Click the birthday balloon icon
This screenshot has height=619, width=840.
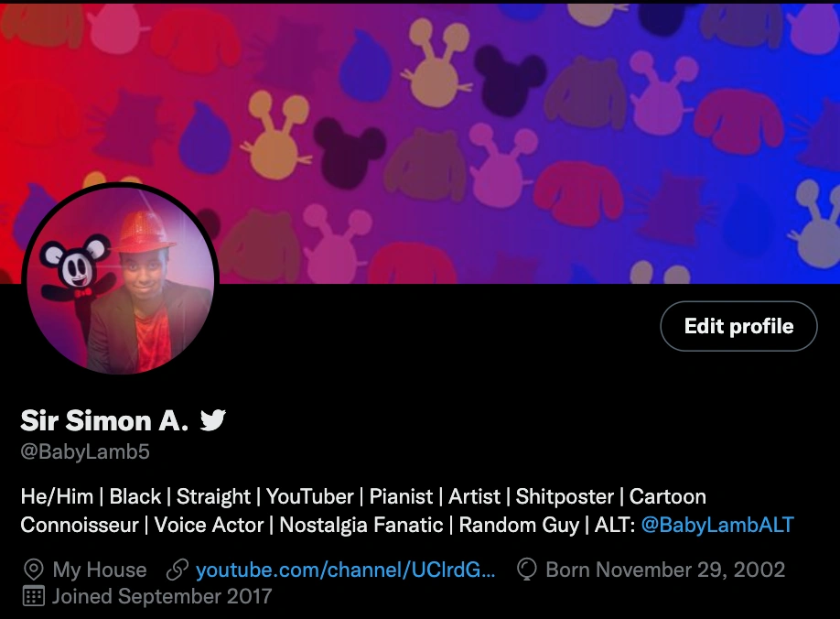(527, 570)
